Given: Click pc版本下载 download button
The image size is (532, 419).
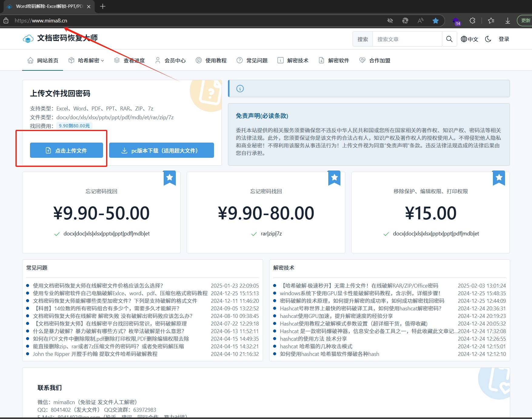Looking at the screenshot, I should (162, 150).
